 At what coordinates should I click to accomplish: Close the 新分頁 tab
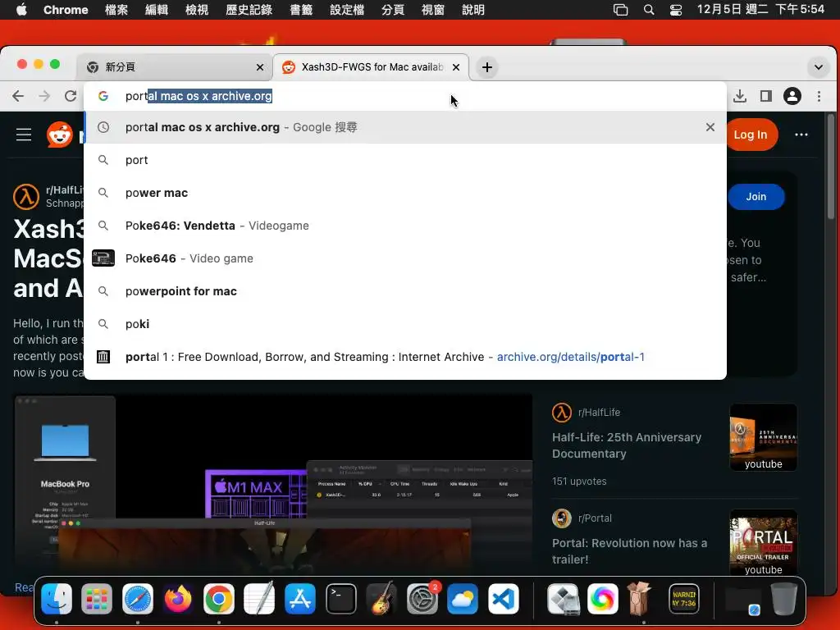click(260, 67)
